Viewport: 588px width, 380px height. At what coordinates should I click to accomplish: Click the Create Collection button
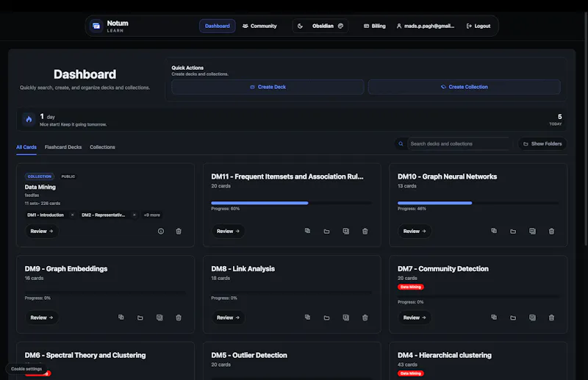pos(465,87)
